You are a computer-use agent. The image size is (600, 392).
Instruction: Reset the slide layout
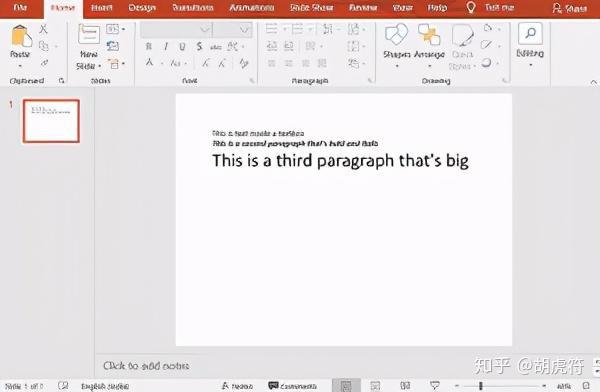point(113,46)
